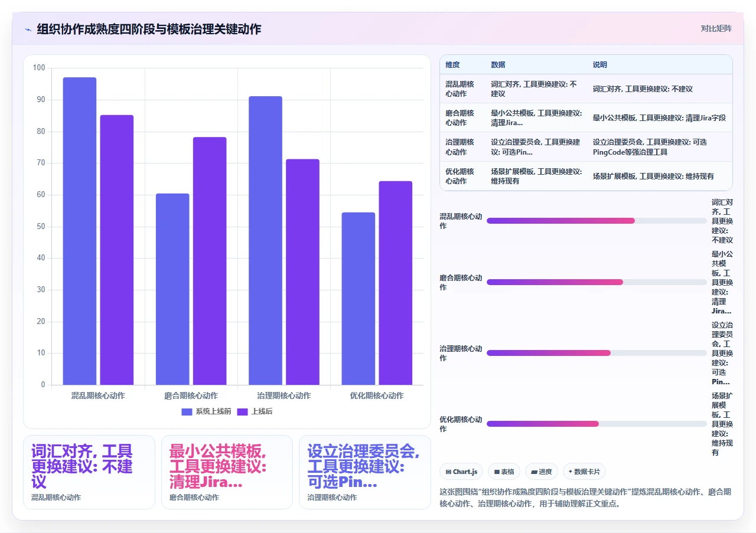The height and width of the screenshot is (533, 756).
Task: Click the 50 y-axis label
Action: (41, 227)
